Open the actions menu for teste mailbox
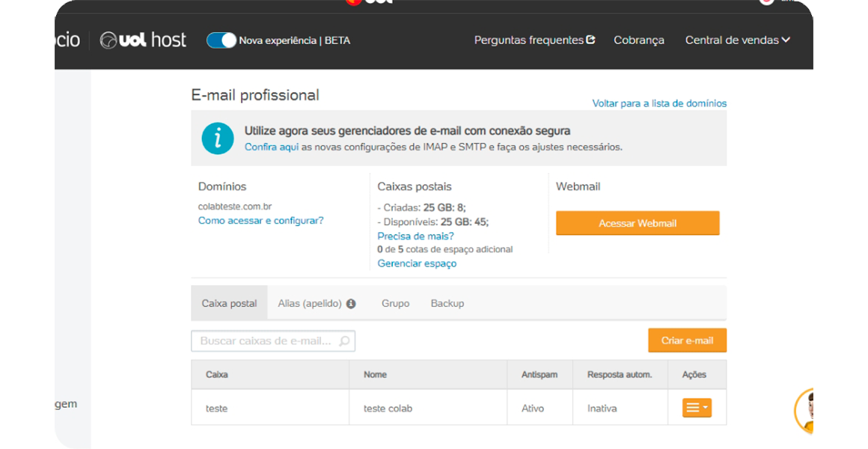868x449 pixels. (697, 408)
